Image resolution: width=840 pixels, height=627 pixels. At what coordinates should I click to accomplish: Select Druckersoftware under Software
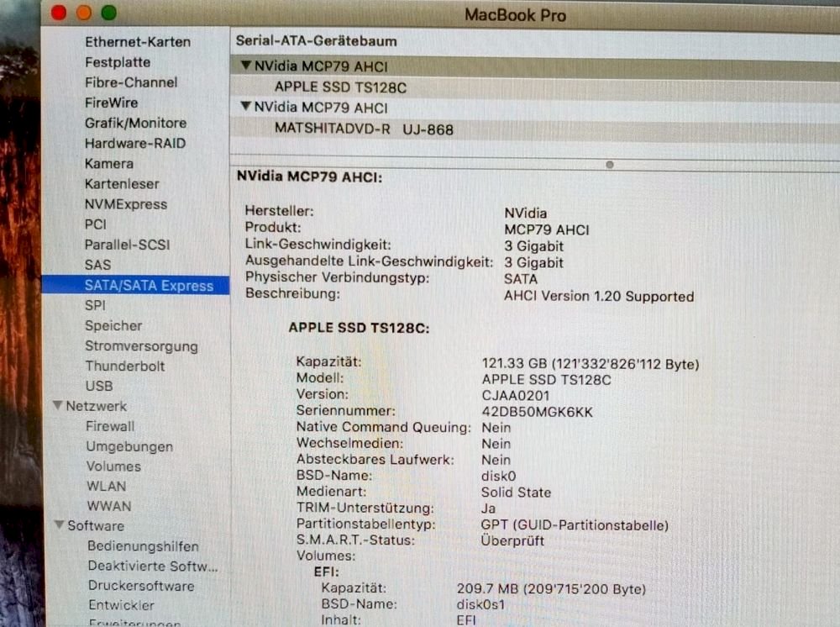coord(140,587)
